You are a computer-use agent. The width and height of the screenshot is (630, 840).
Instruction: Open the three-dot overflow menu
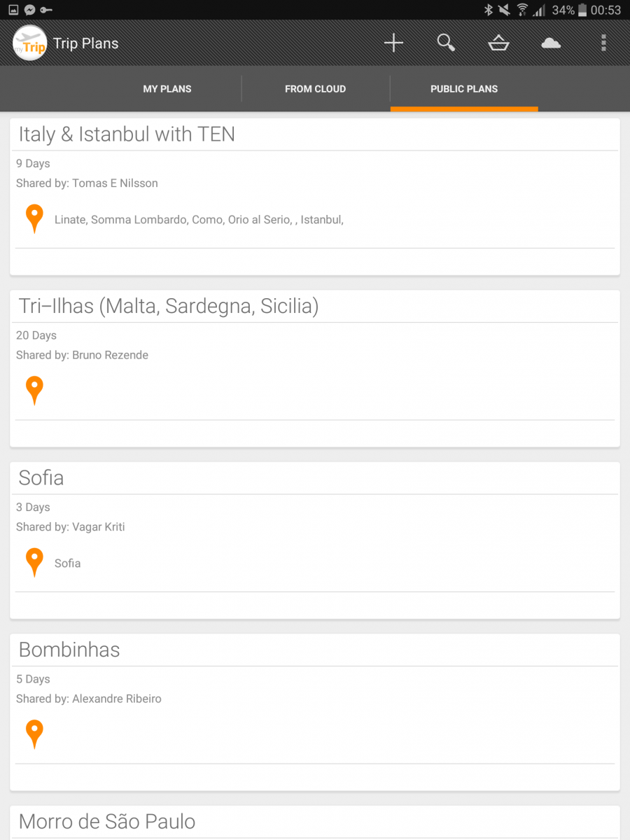(603, 43)
